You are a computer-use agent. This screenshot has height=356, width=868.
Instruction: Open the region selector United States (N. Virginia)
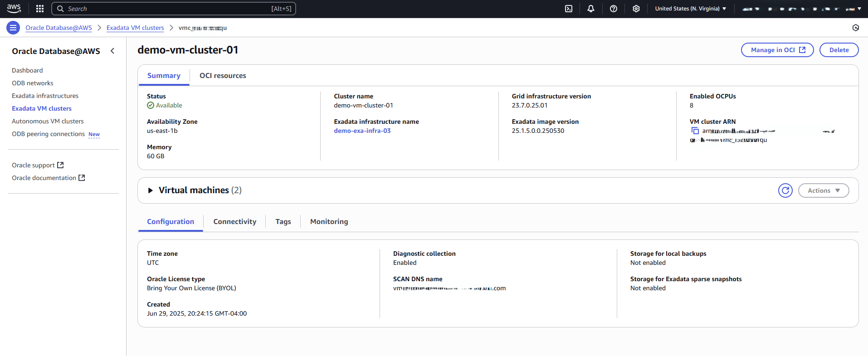coord(691,9)
